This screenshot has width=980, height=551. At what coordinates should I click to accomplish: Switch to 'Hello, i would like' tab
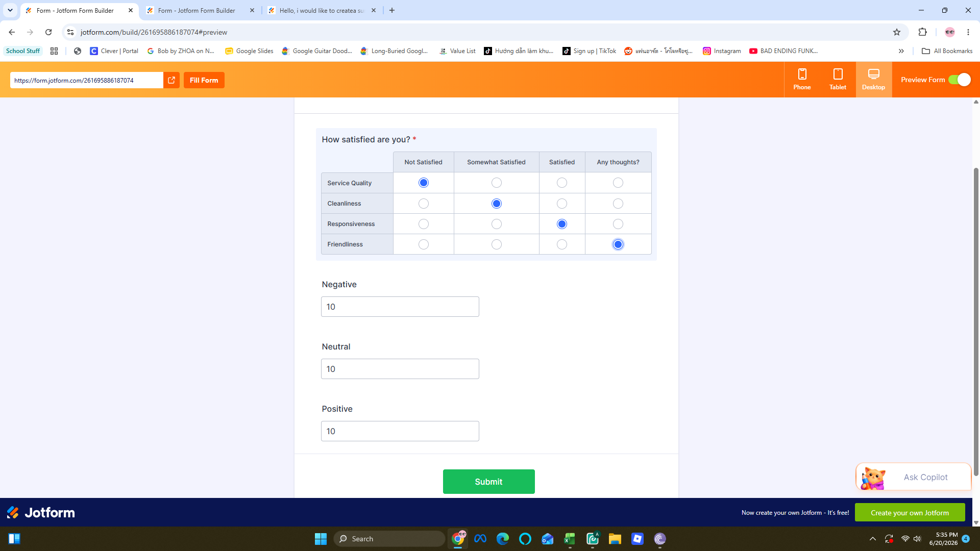[x=322, y=10]
